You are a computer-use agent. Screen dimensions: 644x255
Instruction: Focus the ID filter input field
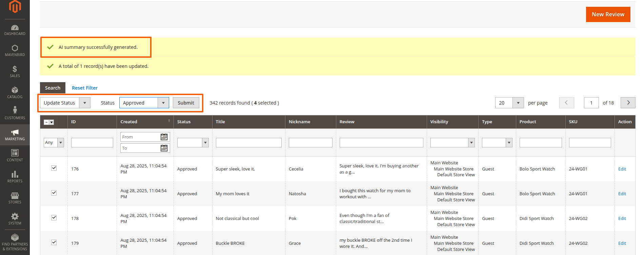click(x=92, y=143)
